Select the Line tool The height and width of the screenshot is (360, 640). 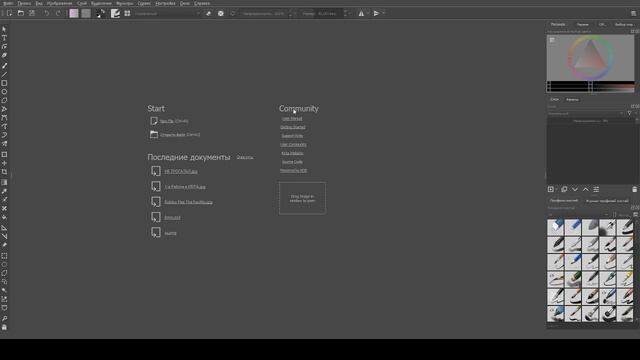tap(4, 74)
